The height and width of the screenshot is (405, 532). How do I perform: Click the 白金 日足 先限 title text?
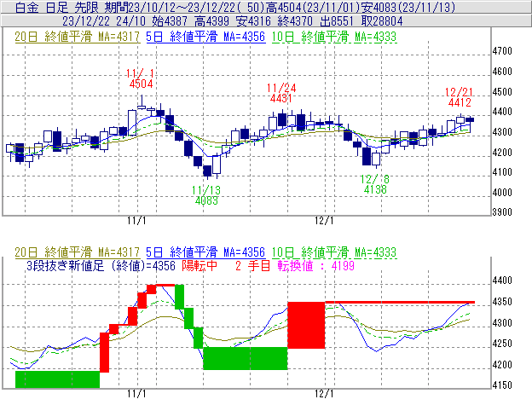[x=58, y=7]
